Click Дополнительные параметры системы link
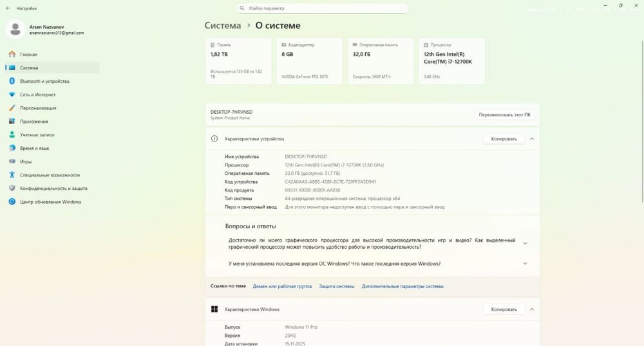Image resolution: width=644 pixels, height=346 pixels. click(402, 286)
